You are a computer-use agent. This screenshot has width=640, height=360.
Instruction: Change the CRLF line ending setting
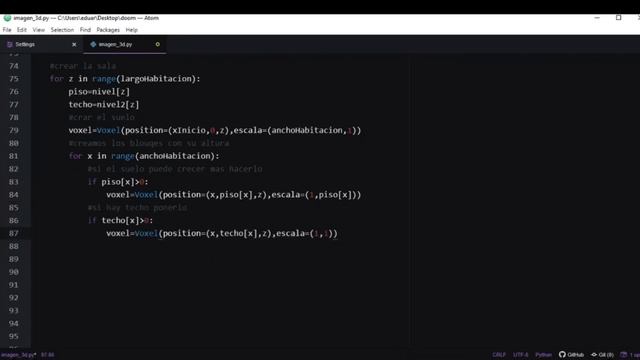(499, 355)
